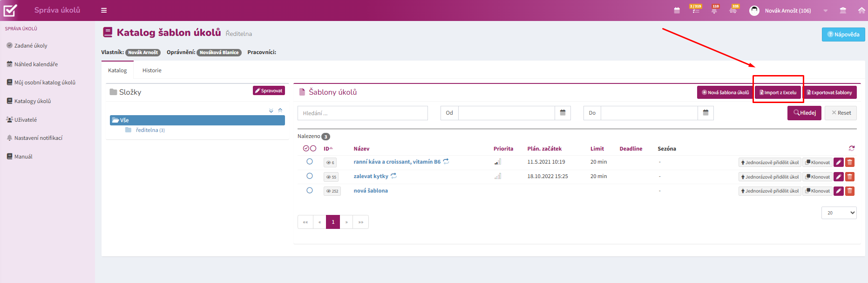Expand all folders with double-down chevron
The image size is (868, 283).
(271, 110)
